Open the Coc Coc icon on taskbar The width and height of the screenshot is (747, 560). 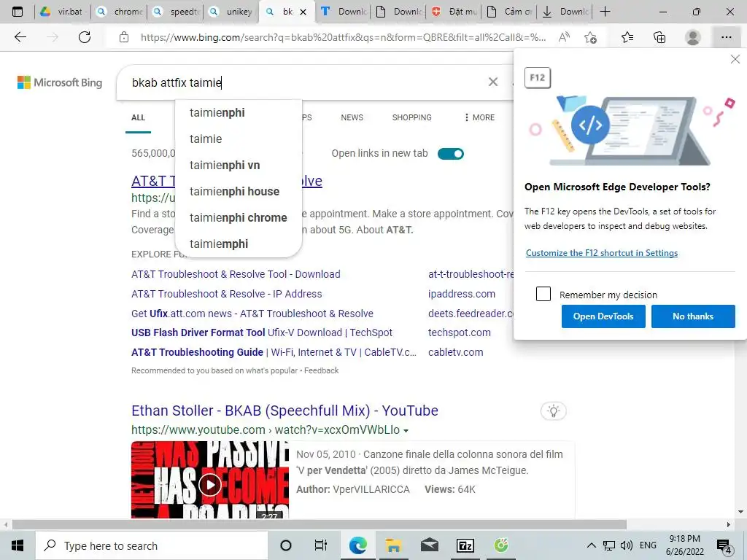[x=500, y=545]
